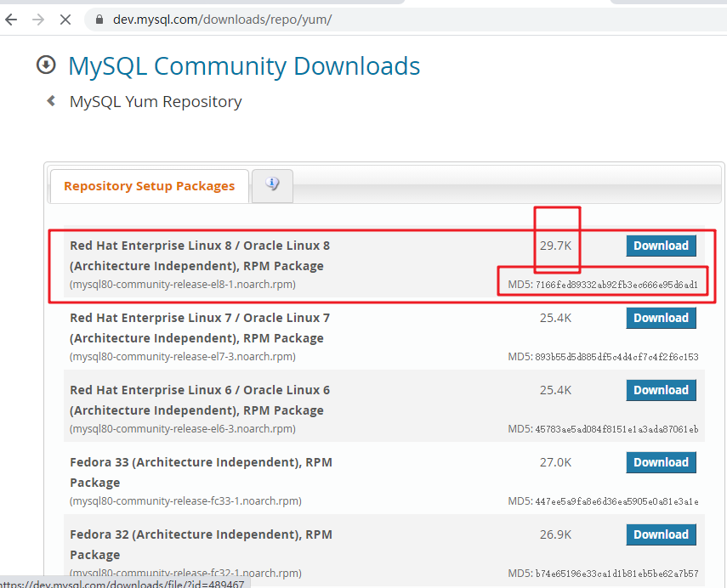Click the 25.4K size in the Linux 7 row
727x588 pixels.
[555, 318]
